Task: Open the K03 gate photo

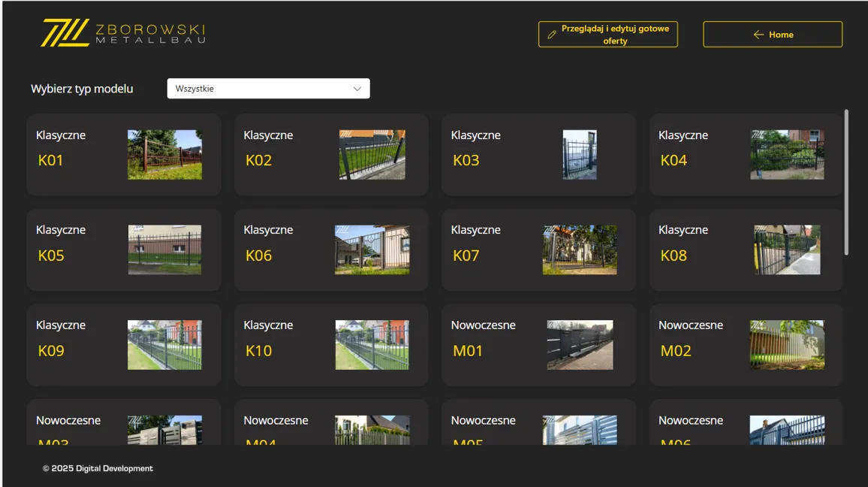Action: 580,155
